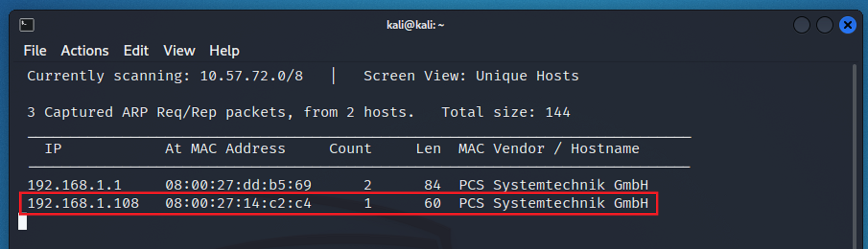Close the terminal with the blue X
This screenshot has width=868, height=249.
[x=847, y=25]
